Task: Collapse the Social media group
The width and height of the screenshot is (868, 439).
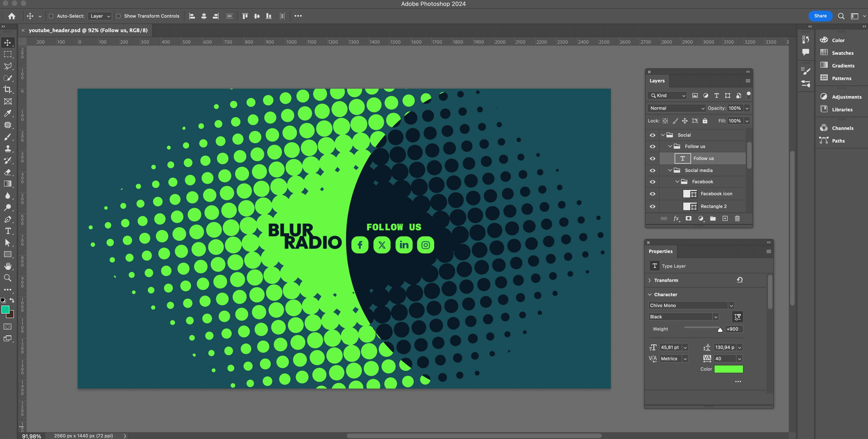Action: click(x=670, y=170)
